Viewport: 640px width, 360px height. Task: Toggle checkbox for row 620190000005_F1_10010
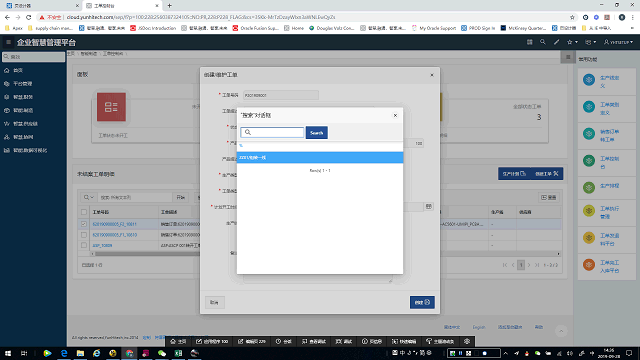point(84,235)
